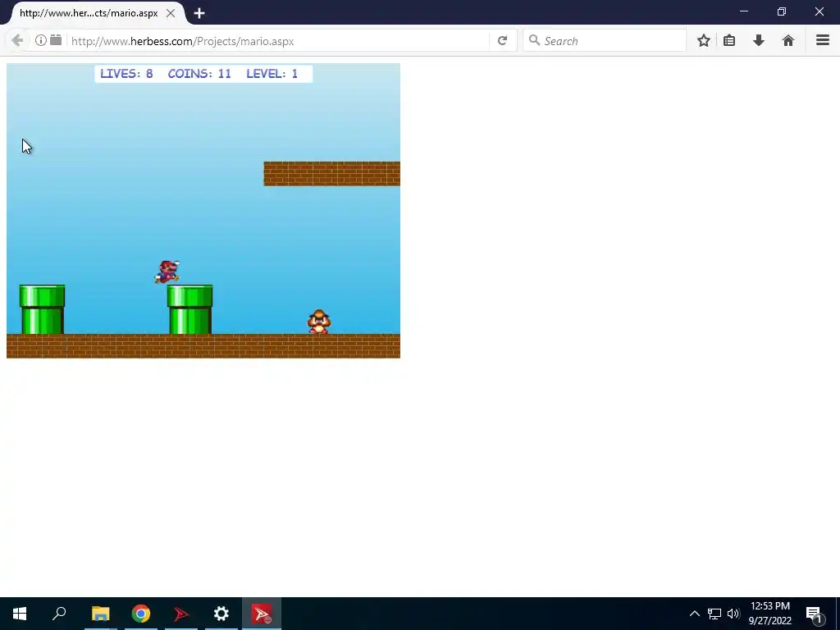
Task: Minimize the browser window
Action: 743,11
